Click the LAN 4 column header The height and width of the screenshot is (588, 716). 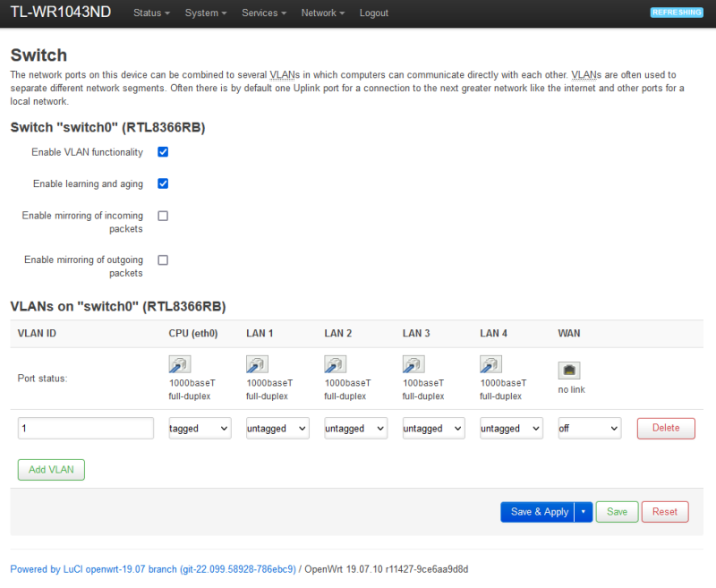pos(494,333)
